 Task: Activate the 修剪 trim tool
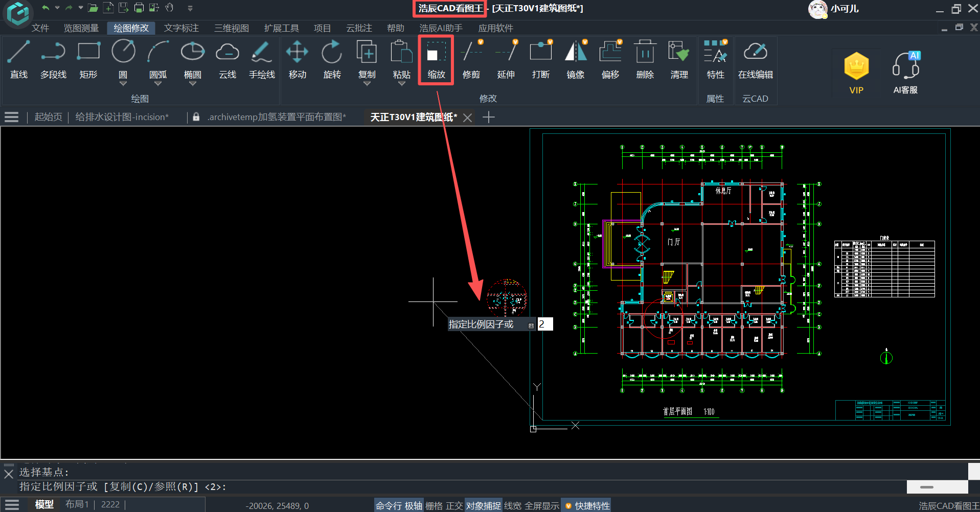click(x=471, y=60)
